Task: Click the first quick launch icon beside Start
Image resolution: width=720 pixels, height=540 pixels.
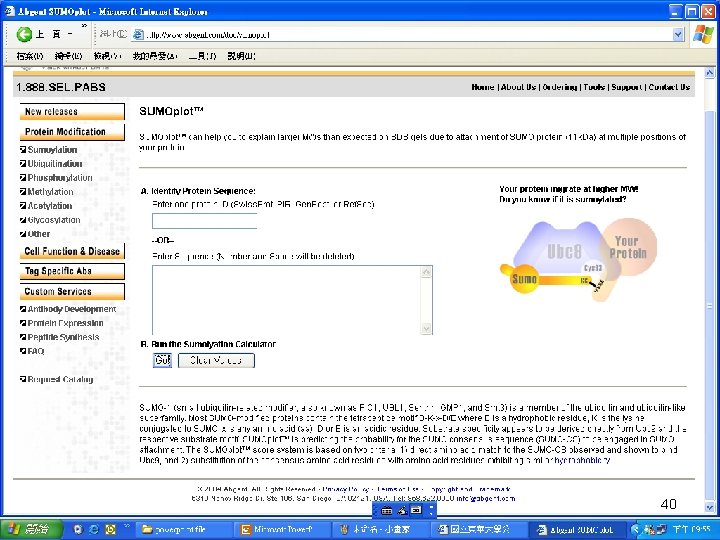Action: tap(78, 529)
